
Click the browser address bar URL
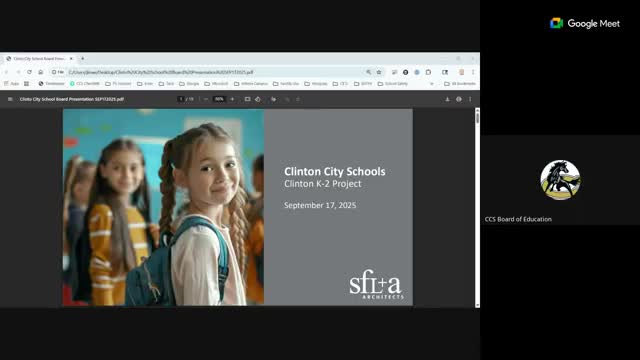161,72
